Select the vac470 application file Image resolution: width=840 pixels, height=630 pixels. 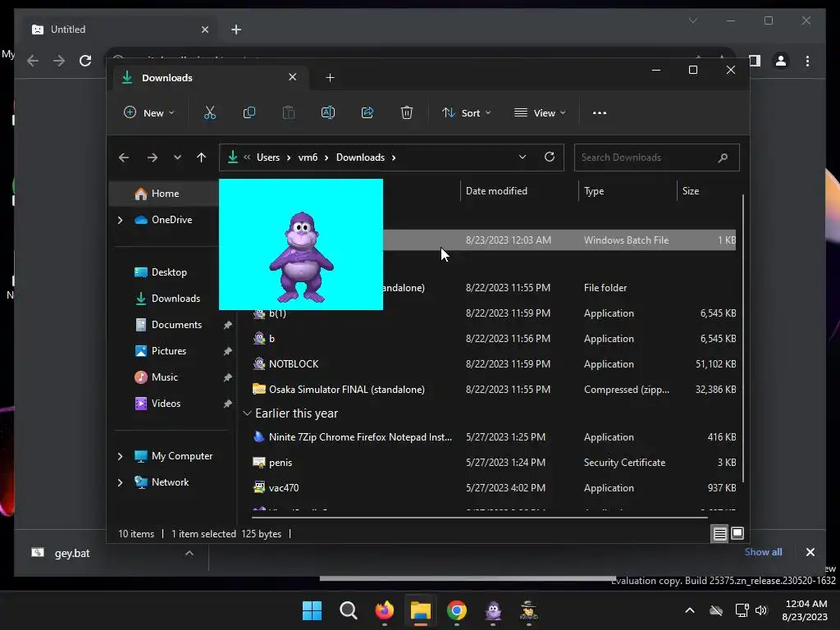coord(493,488)
